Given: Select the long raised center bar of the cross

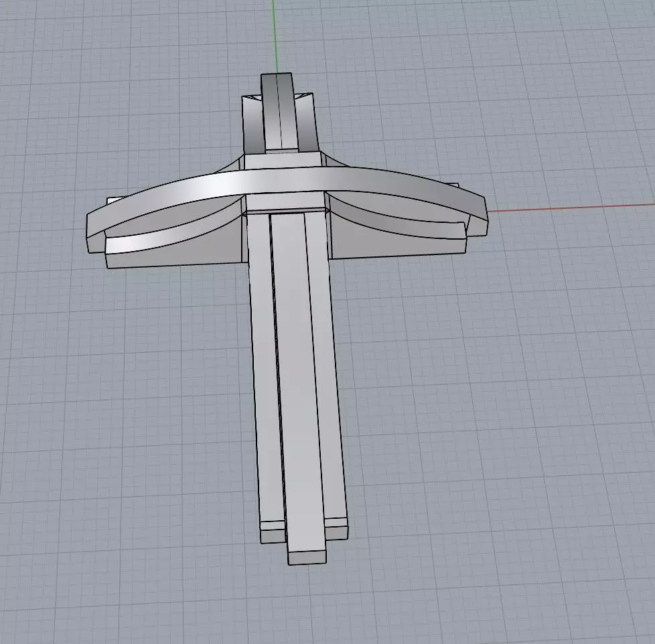Looking at the screenshot, I should pos(297,388).
